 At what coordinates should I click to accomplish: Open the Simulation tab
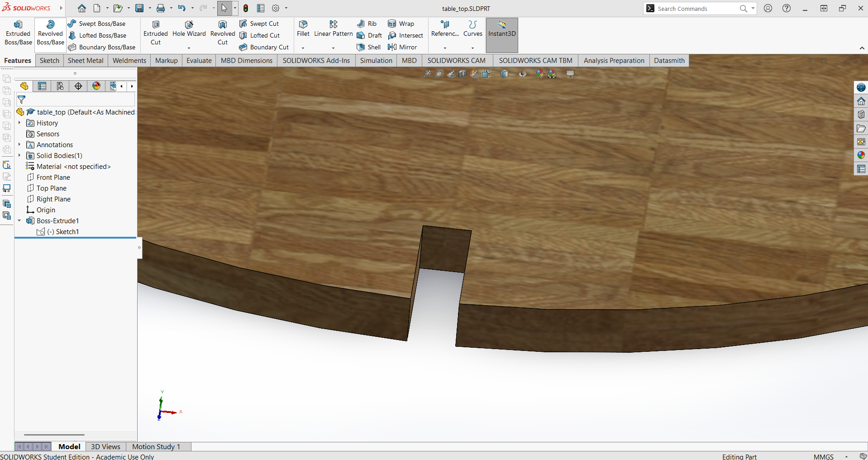376,61
